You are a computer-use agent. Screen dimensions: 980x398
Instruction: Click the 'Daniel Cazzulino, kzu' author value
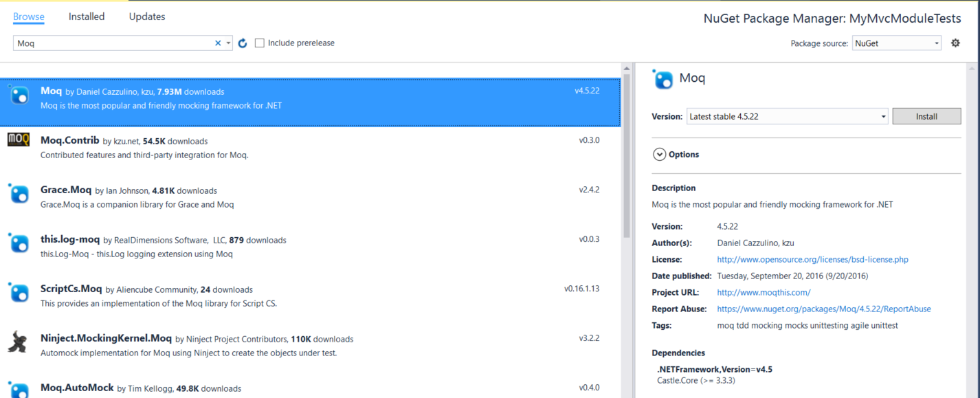click(755, 243)
